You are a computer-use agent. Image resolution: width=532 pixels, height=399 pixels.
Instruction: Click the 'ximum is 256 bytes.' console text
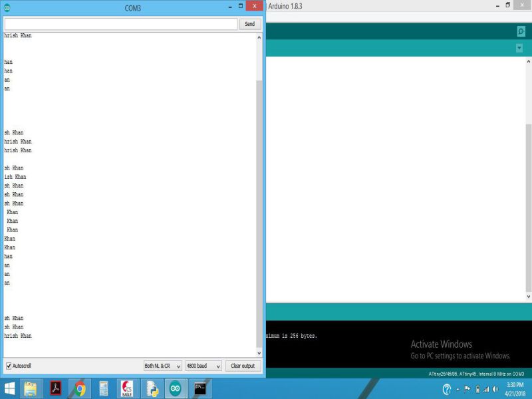(x=291, y=336)
